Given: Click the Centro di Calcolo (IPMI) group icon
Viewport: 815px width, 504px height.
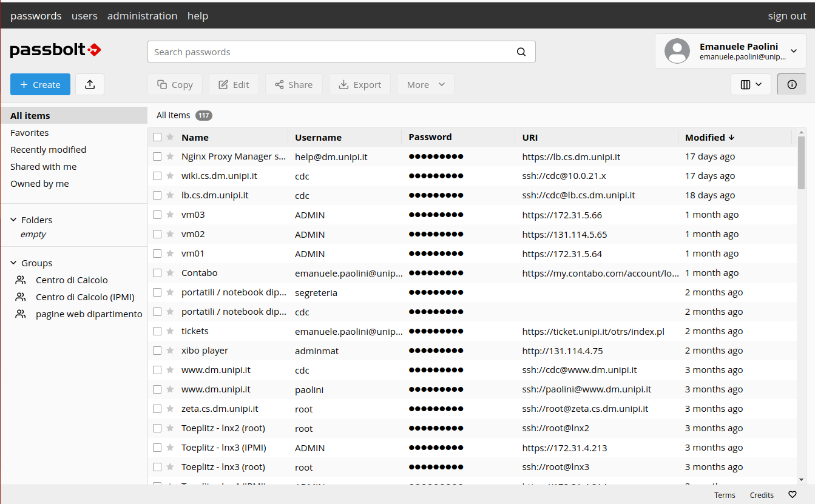Looking at the screenshot, I should tap(21, 297).
